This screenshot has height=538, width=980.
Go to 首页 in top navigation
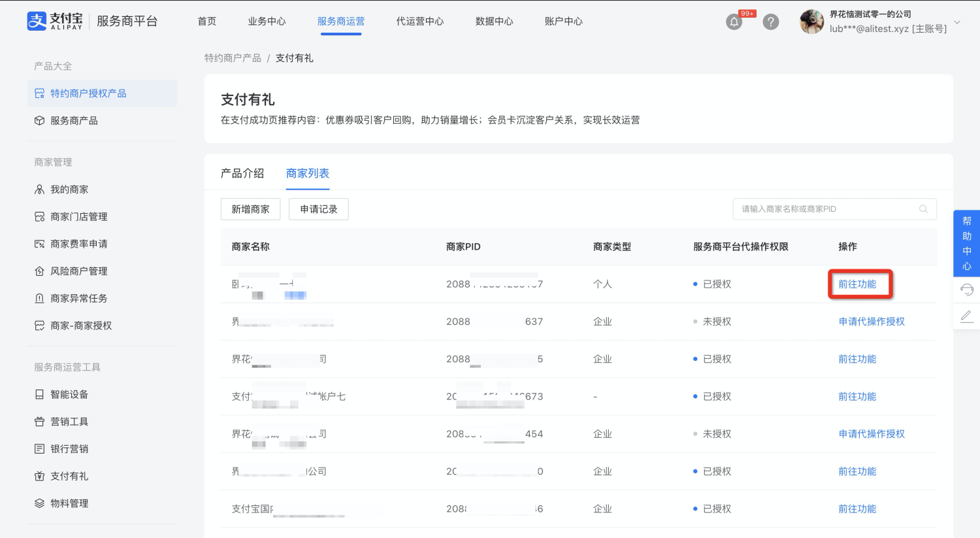click(207, 22)
